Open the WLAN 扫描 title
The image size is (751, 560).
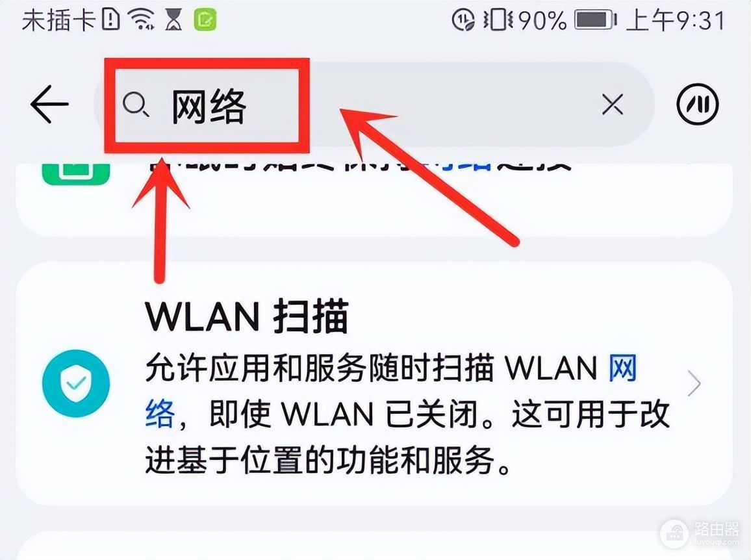click(x=247, y=316)
